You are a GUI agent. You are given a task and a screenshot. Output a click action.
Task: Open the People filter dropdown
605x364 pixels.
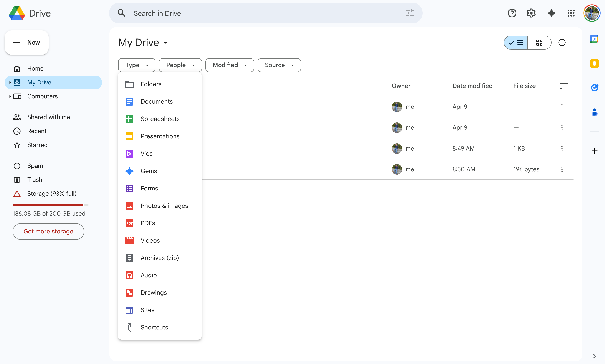pyautogui.click(x=180, y=65)
